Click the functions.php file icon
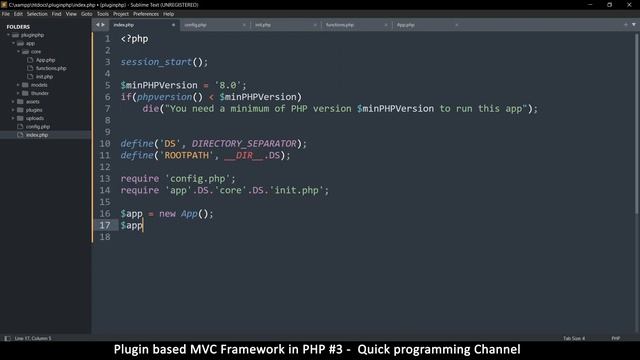This screenshot has height=360, width=640. click(x=30, y=68)
